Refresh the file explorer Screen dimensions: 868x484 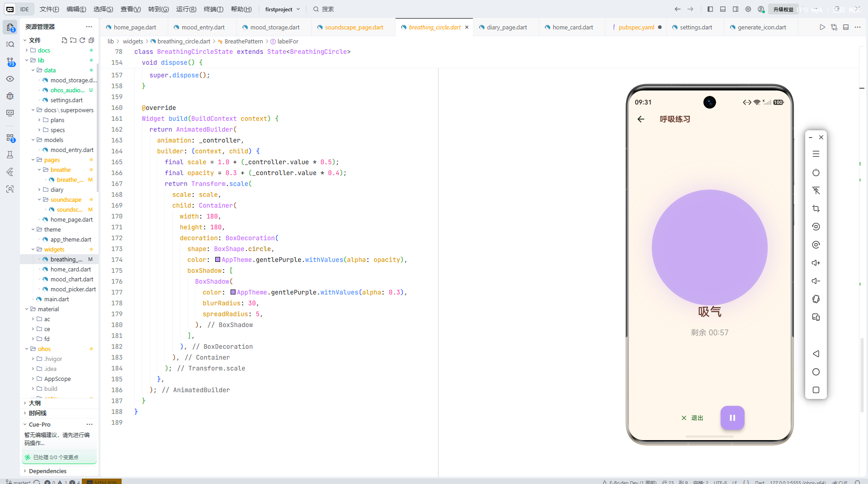click(82, 40)
